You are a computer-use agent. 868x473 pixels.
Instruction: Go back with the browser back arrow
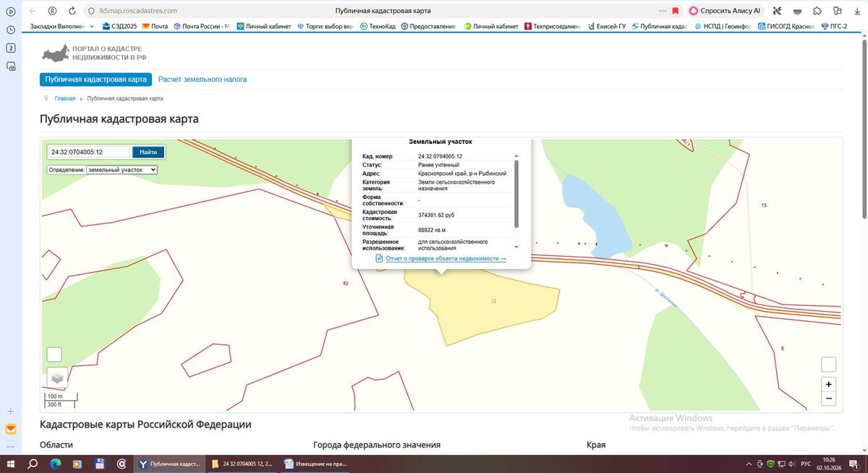click(33, 11)
